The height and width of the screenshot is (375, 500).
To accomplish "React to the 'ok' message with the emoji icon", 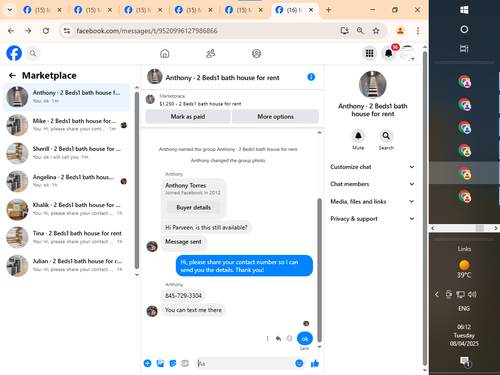I will coord(290,339).
